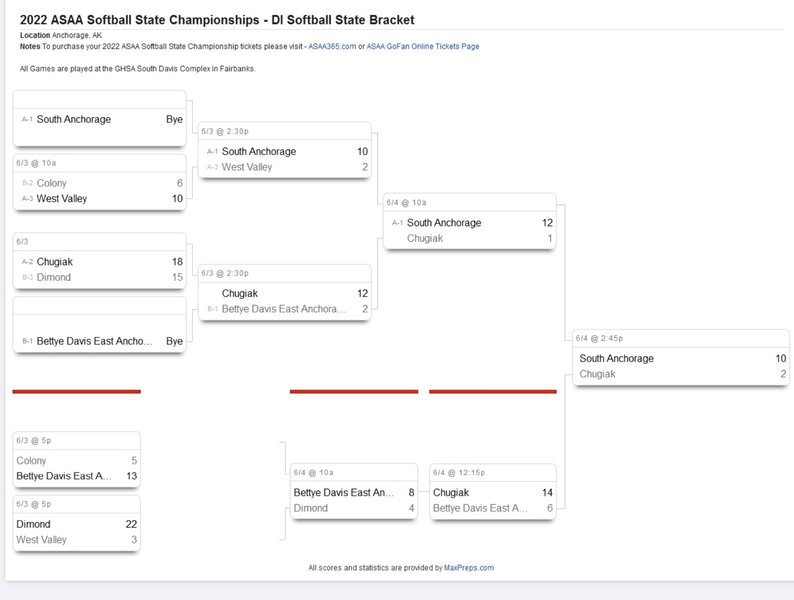Select Chugiak with score 18

point(55,262)
